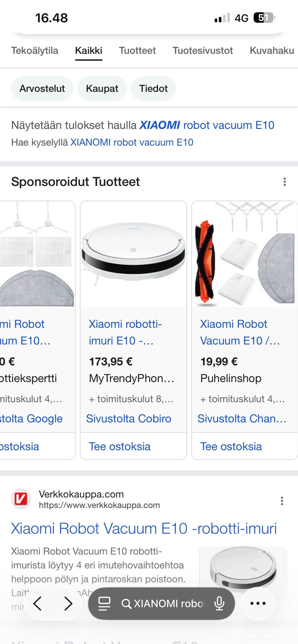Tap the browser forward arrow
This screenshot has width=298, height=644.
(68, 604)
